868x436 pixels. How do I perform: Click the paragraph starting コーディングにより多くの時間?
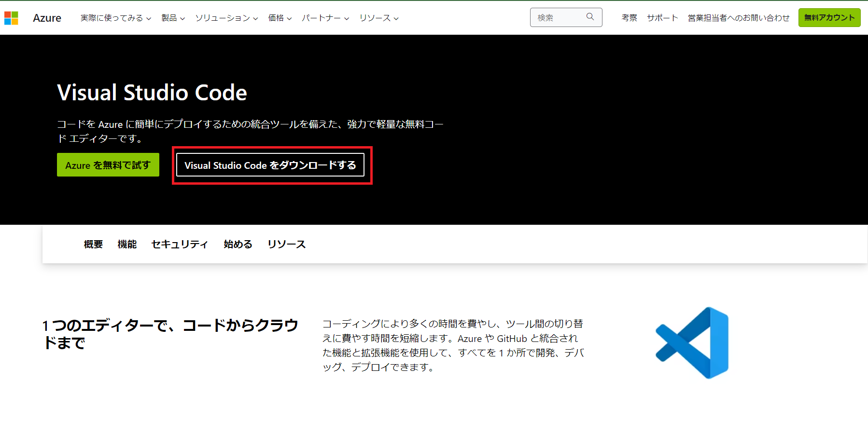coord(453,345)
